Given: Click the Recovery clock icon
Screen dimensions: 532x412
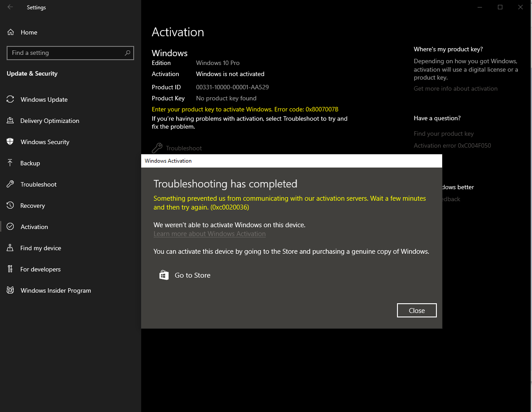Looking at the screenshot, I should tap(10, 206).
